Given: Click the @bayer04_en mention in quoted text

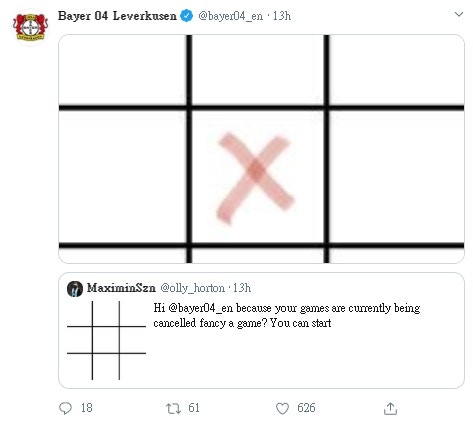Looking at the screenshot, I should coord(201,308).
